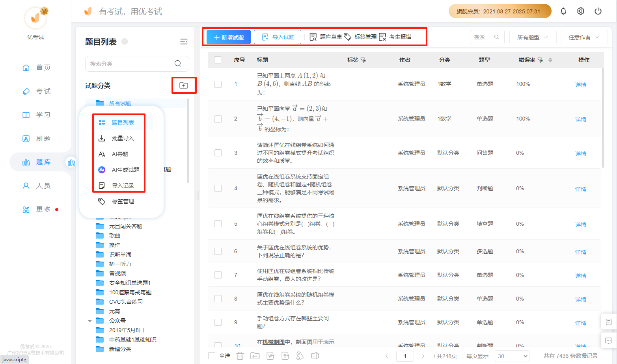The image size is (617, 364).
Task: Click the rename icon in the bottom bar
Action: [315, 356]
